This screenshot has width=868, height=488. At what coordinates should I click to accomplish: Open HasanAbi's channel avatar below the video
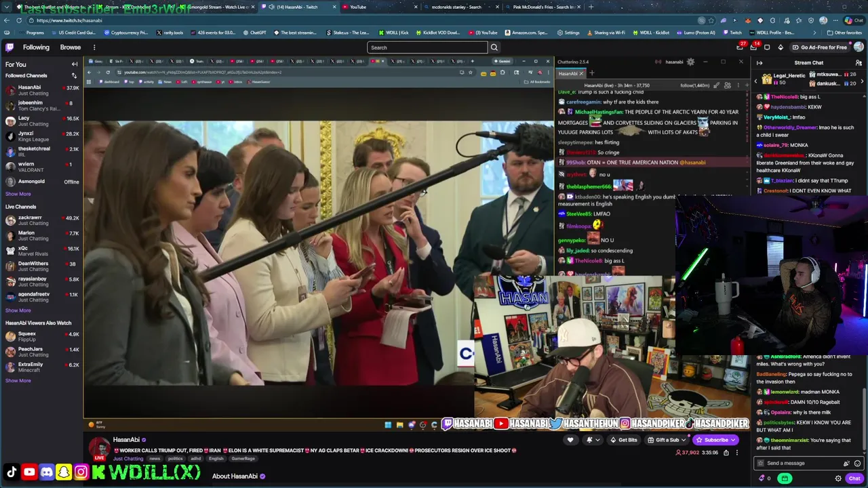click(x=100, y=449)
